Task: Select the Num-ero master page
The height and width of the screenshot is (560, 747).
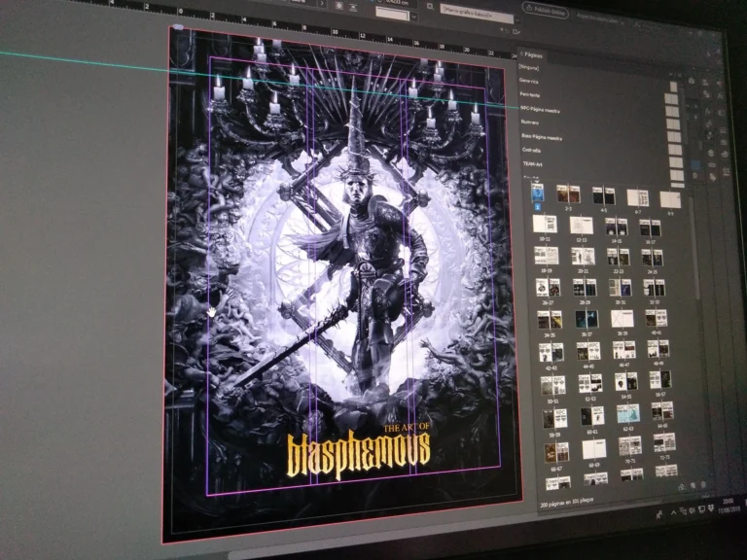Action: [530, 122]
